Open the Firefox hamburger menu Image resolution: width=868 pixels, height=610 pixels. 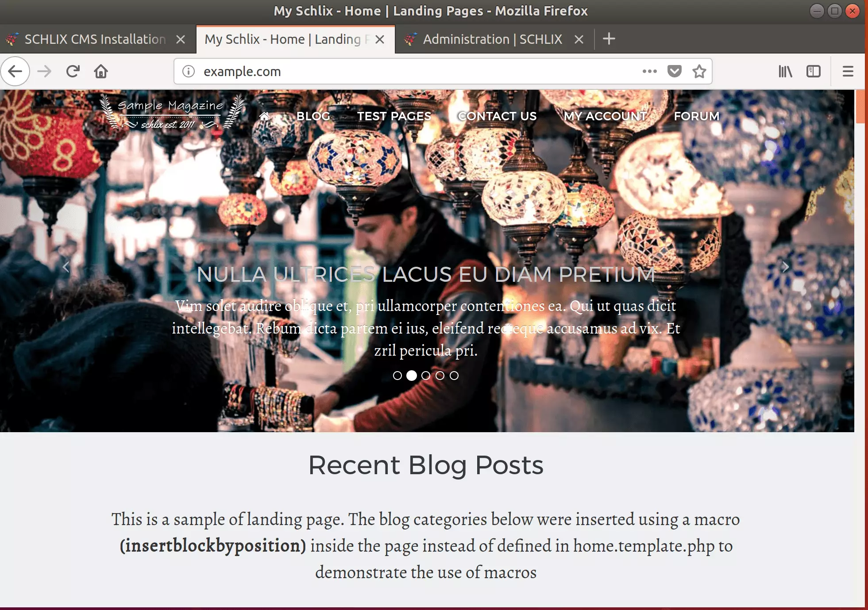click(x=848, y=71)
